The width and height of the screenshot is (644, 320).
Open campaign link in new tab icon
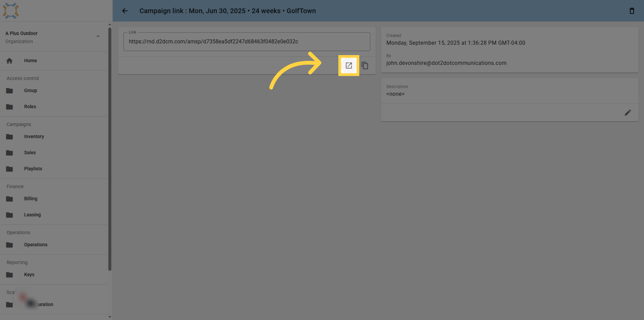(349, 66)
